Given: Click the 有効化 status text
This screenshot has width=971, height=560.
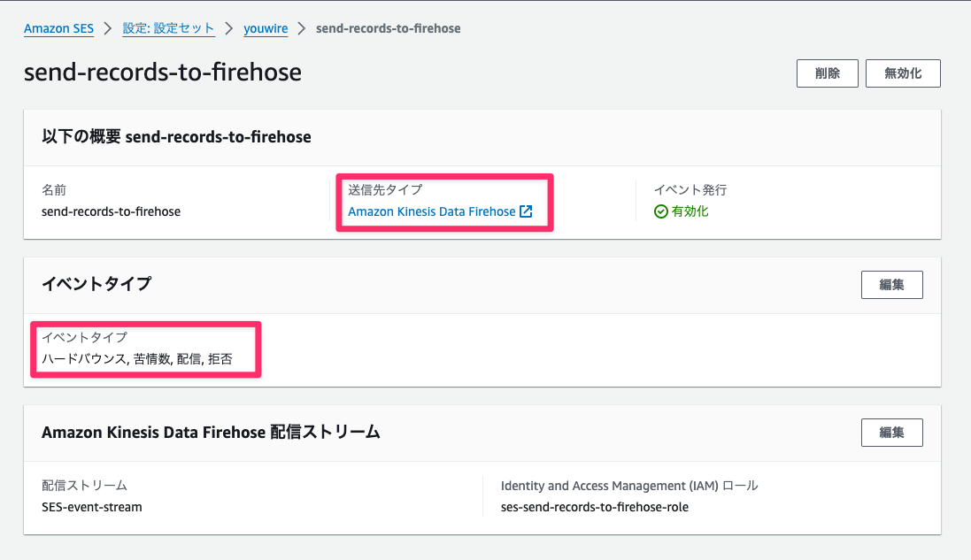Looking at the screenshot, I should click(x=690, y=211).
